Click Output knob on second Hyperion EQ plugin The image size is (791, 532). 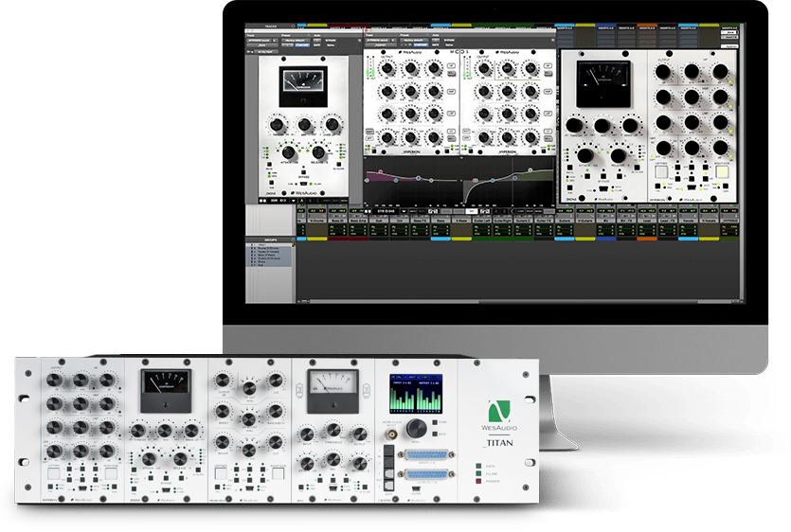pos(484,68)
